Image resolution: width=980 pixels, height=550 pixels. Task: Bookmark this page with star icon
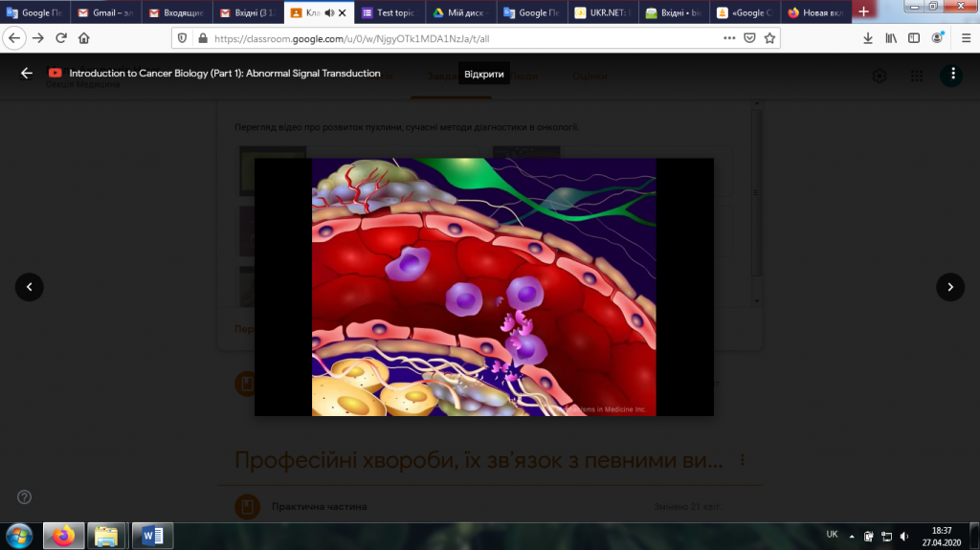click(769, 38)
